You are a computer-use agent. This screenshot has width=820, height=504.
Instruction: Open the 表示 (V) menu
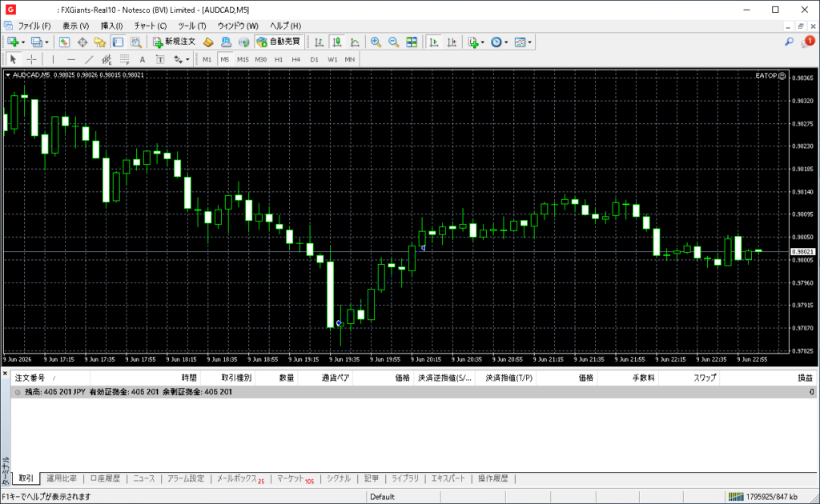(x=76, y=26)
